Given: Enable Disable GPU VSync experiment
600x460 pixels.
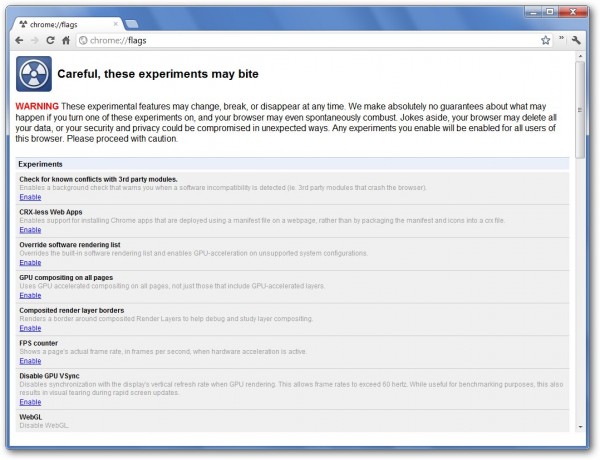Looking at the screenshot, I should (30, 402).
